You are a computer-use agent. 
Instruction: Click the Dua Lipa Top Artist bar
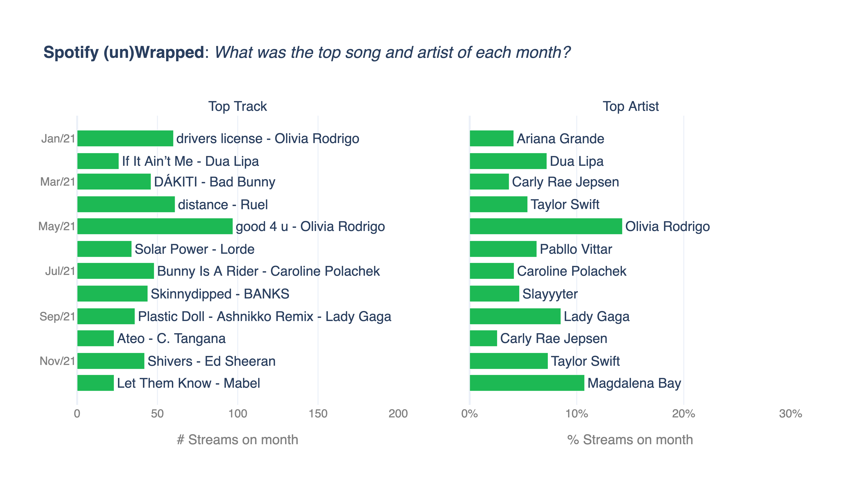click(x=508, y=161)
